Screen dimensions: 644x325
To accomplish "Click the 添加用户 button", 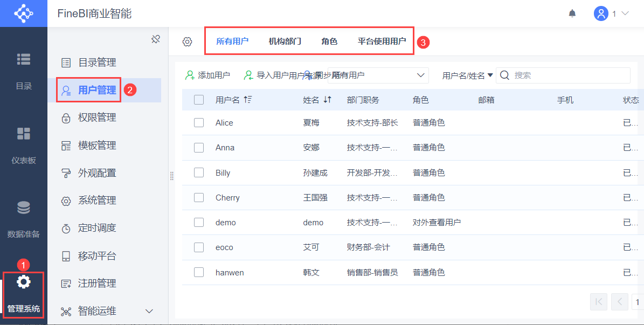I will [208, 75].
